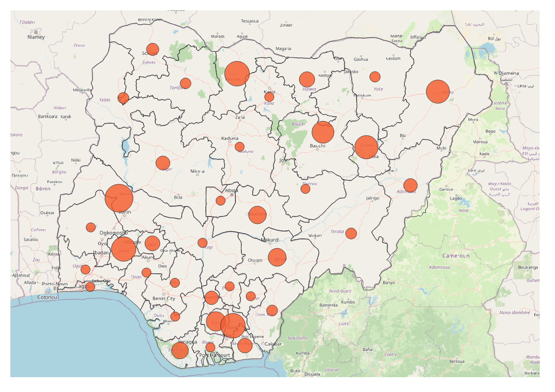This screenshot has width=555, height=392.
Task: Click the Kwara state bubble marker
Action: coord(119,197)
